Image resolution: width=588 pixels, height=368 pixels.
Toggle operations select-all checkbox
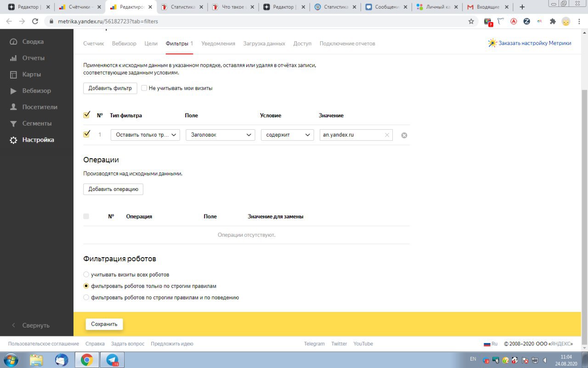click(x=86, y=216)
